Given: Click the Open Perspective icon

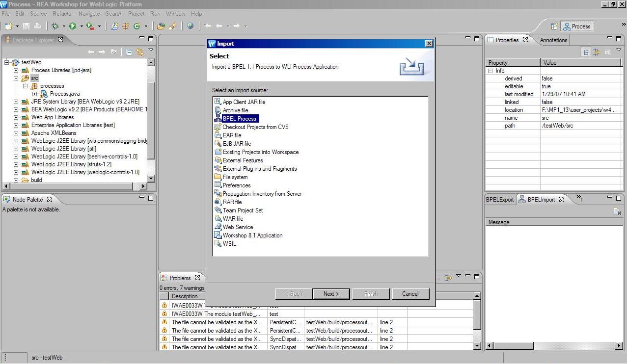Looking at the screenshot, I should click(x=554, y=26).
